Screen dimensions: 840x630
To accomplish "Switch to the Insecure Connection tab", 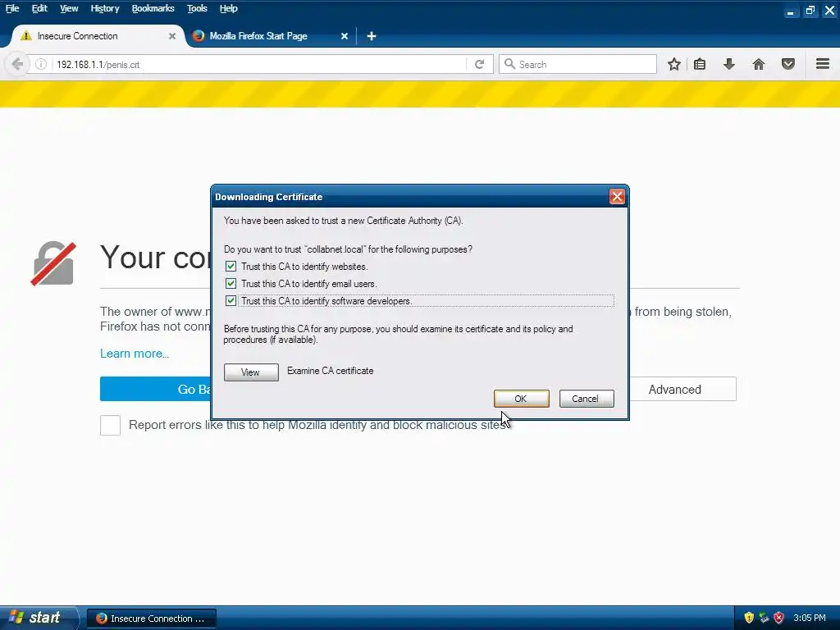I will (98, 36).
